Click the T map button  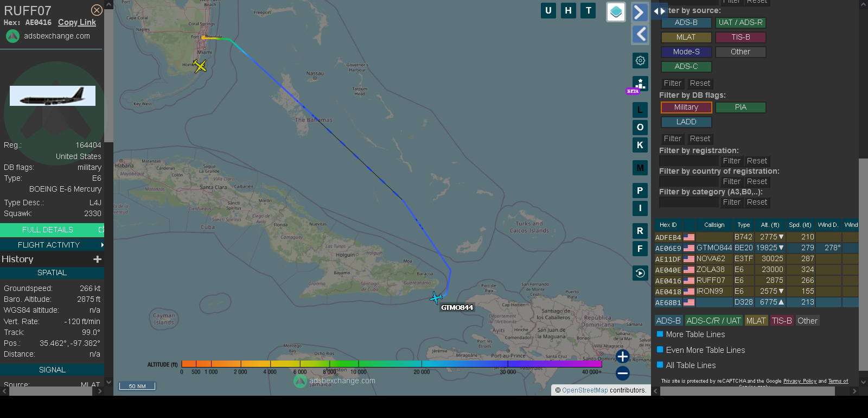tap(588, 10)
